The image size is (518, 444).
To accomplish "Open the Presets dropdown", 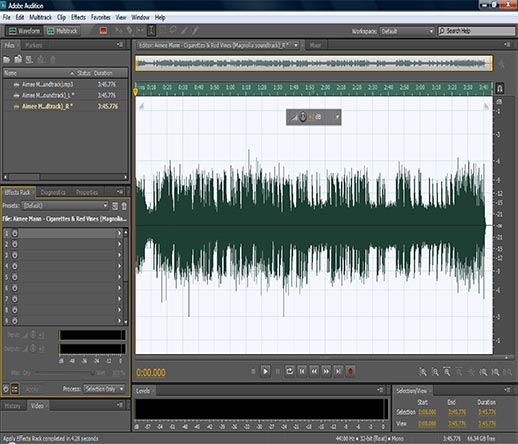I will pyautogui.click(x=65, y=205).
